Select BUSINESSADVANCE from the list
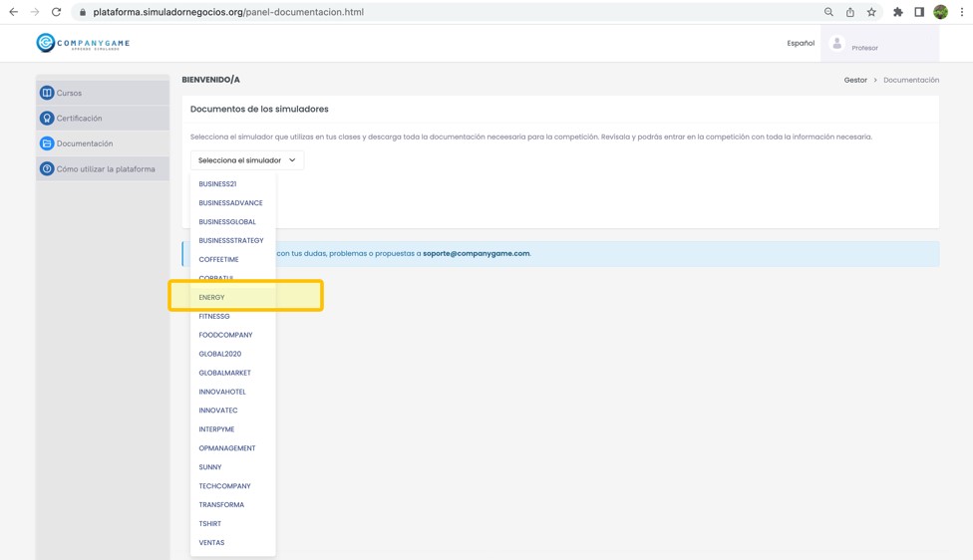 pyautogui.click(x=232, y=203)
